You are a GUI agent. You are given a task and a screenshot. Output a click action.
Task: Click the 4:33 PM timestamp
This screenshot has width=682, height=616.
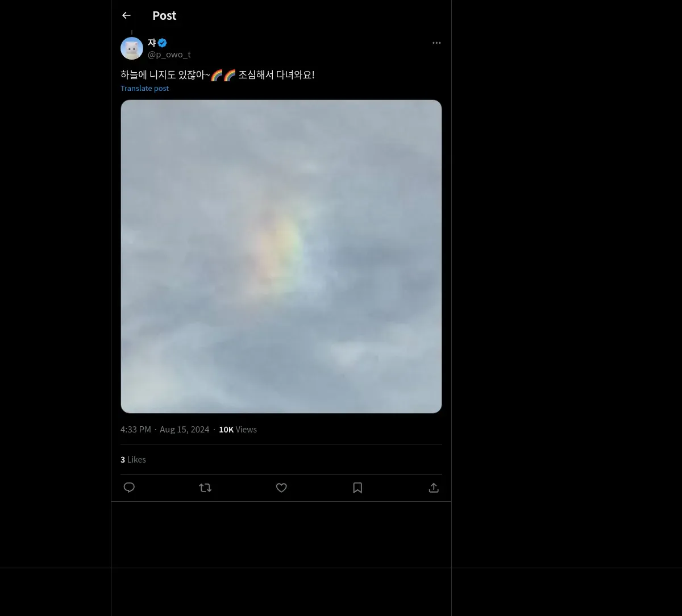(x=136, y=430)
